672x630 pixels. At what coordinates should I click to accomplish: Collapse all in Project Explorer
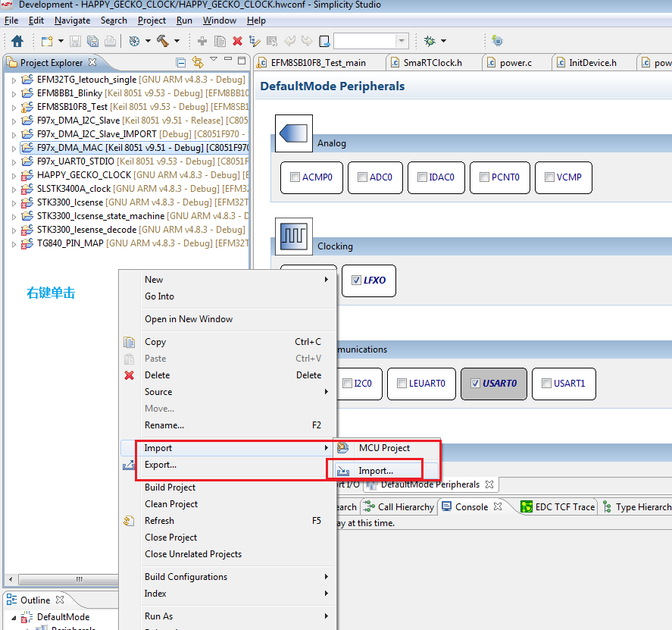(181, 63)
